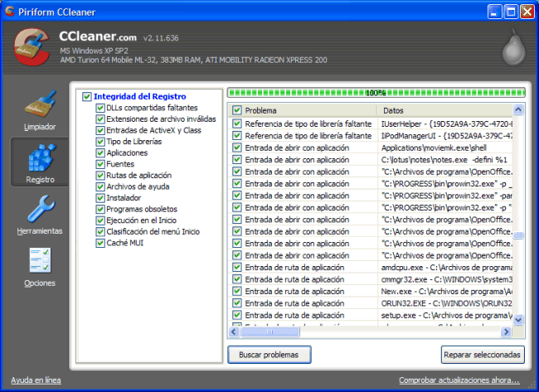Sort by the Datos column header
This screenshot has height=392, width=539.
[444, 110]
